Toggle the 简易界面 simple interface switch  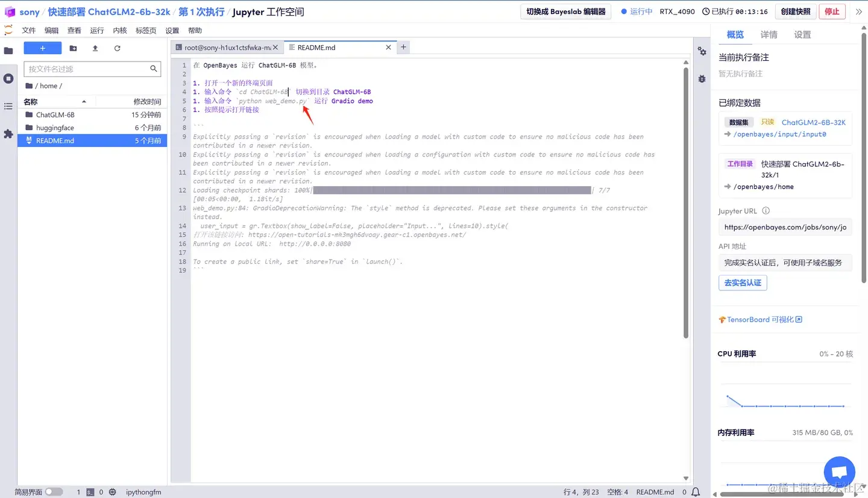[54, 492]
